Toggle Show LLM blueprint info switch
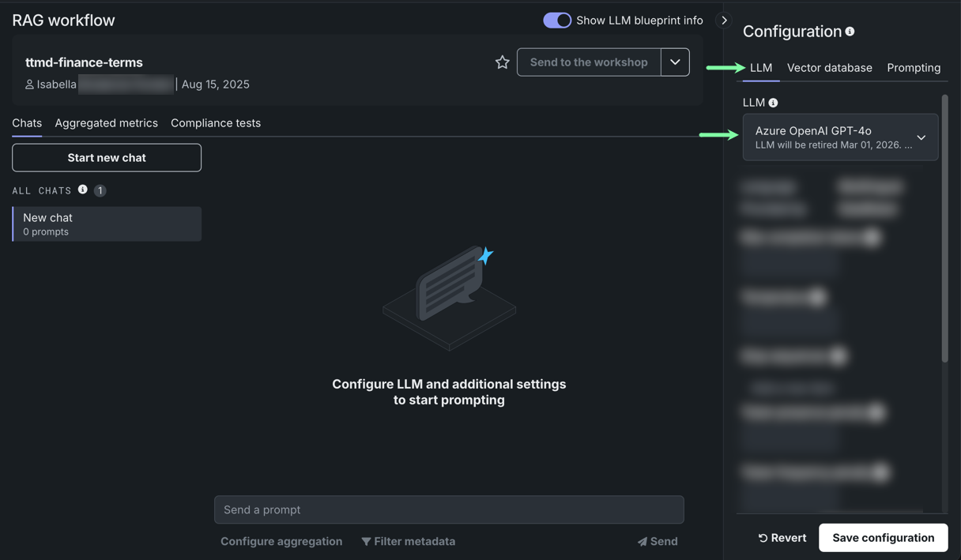961x560 pixels. [x=556, y=21]
